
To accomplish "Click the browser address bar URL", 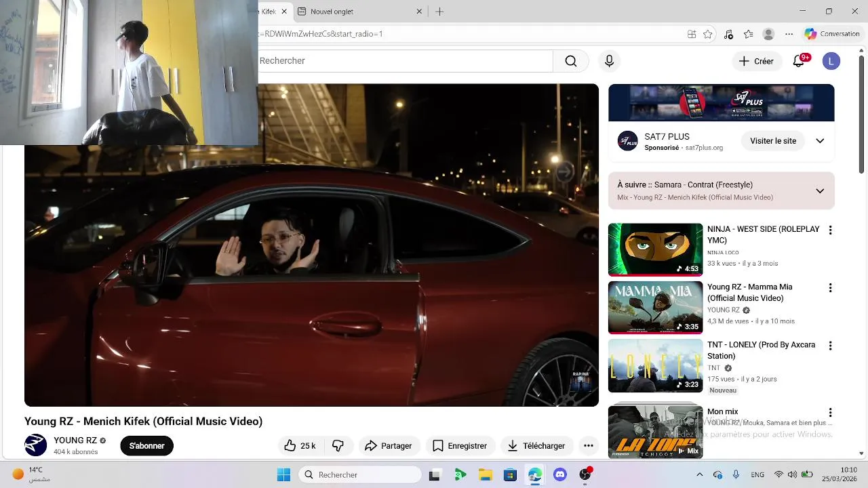I will [469, 34].
